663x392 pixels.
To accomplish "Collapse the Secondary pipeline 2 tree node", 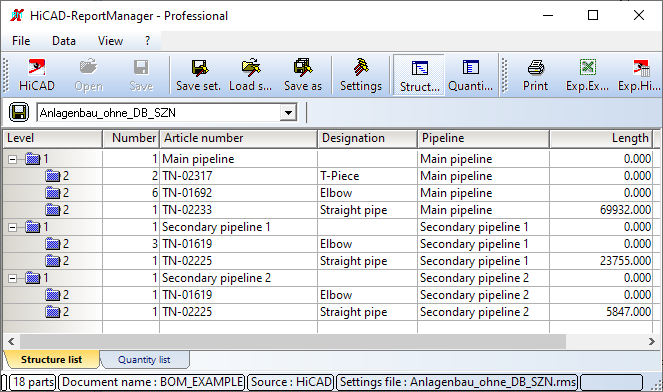I will (x=13, y=278).
